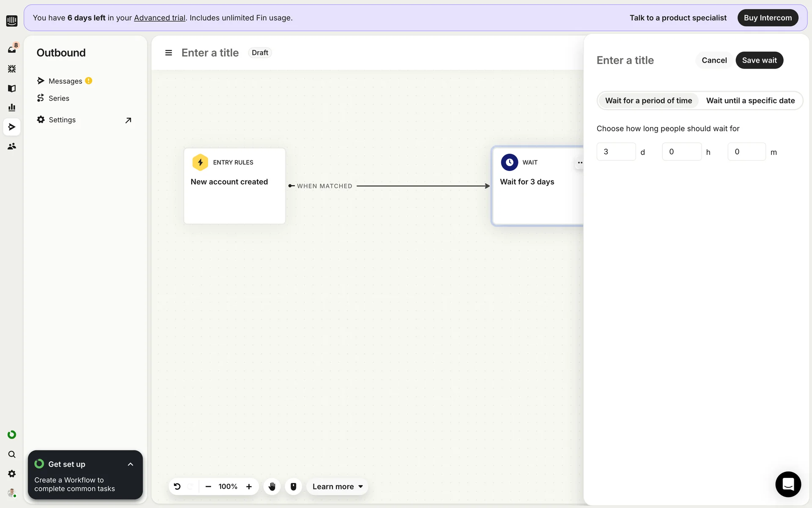Open the Reports bar chart icon
812x508 pixels.
tap(12, 108)
